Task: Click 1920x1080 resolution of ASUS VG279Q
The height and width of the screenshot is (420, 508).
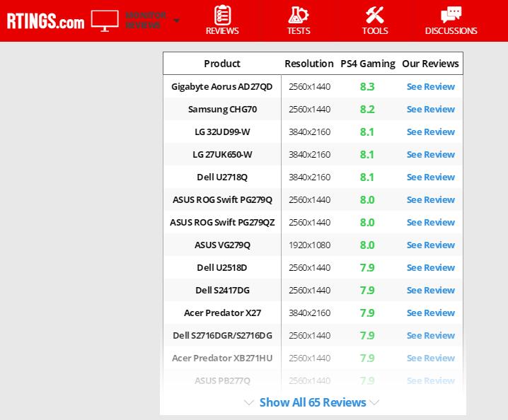Action: (x=309, y=245)
